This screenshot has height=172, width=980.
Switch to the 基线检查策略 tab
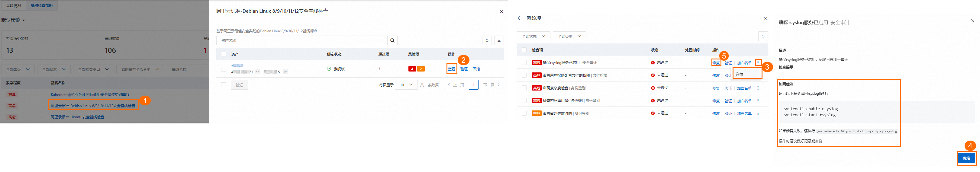click(x=41, y=6)
